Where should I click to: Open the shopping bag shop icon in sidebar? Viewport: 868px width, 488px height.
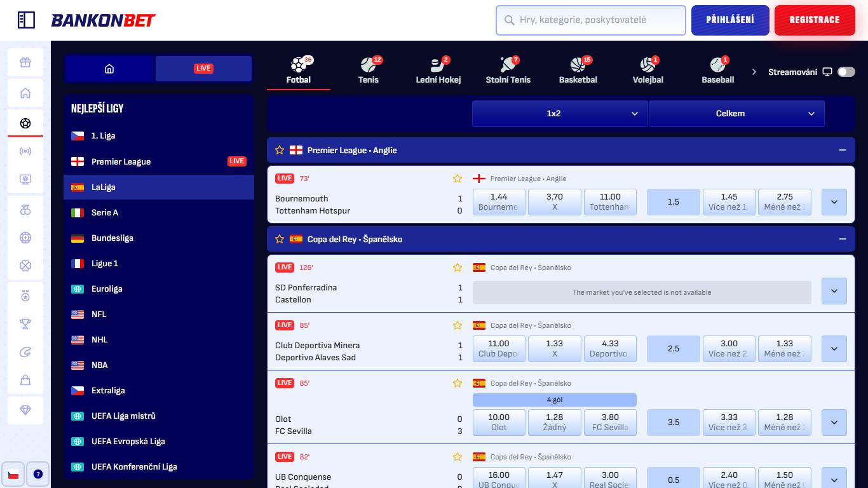25,380
